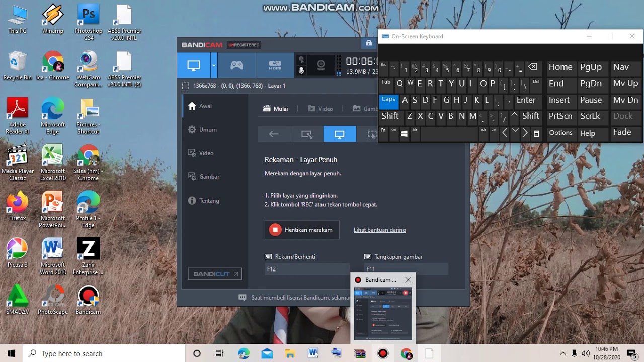Screen dimensions: 644x362
Task: Toggle the mouse cursor effect icon
Action: [x=301, y=60]
